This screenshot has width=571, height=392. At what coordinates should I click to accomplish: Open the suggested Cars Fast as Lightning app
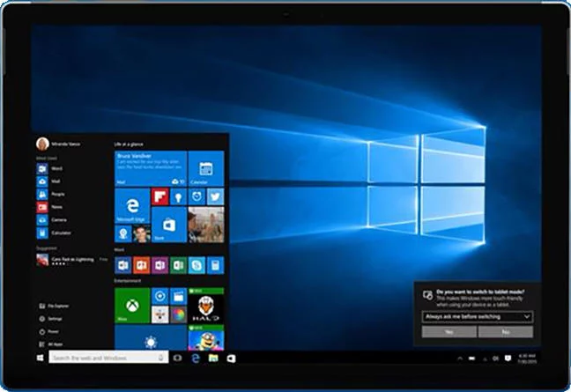coord(71,260)
